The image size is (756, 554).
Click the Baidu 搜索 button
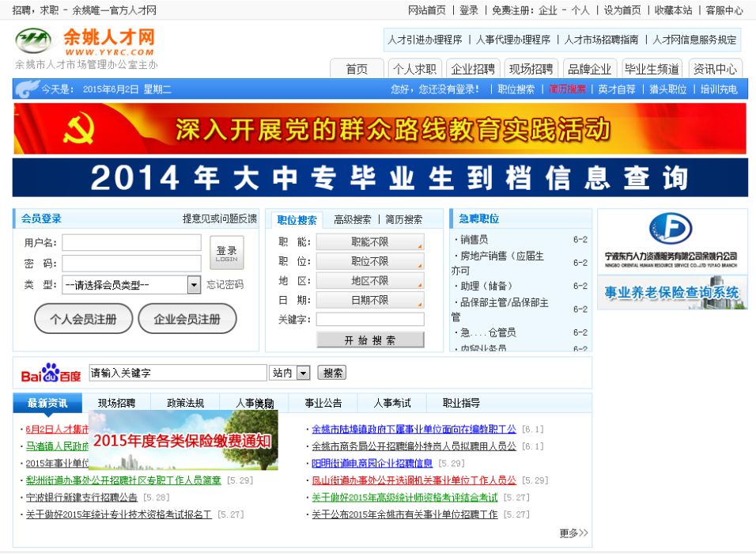[x=332, y=373]
